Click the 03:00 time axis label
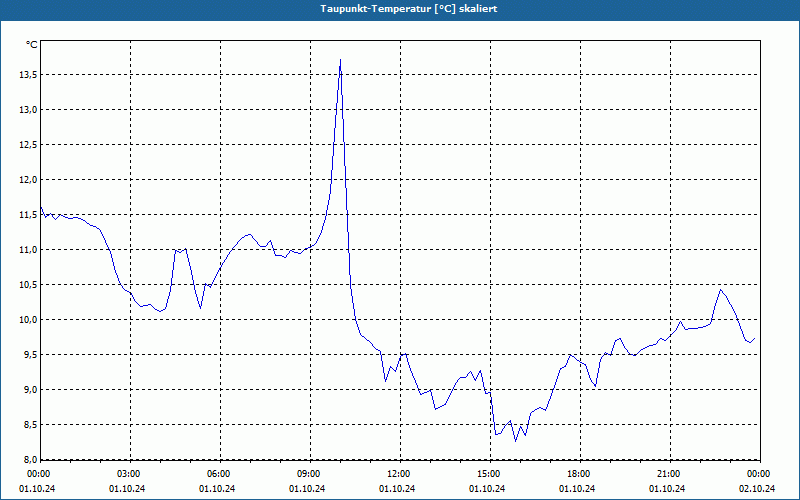Viewport: 800px width, 500px height. (x=131, y=474)
